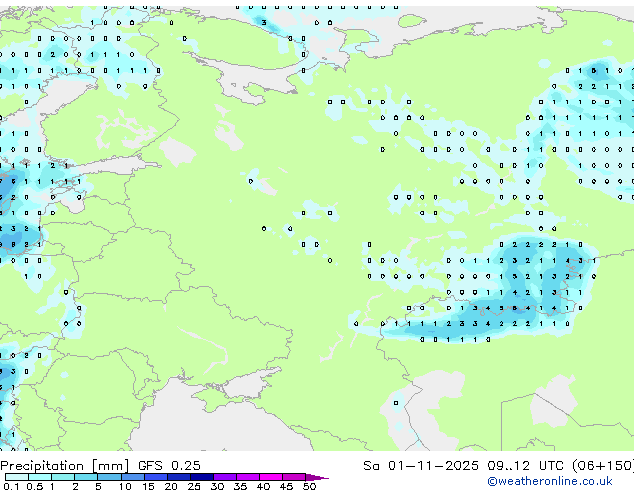Click the date 'Sa 01-11-2025'

[x=421, y=466]
